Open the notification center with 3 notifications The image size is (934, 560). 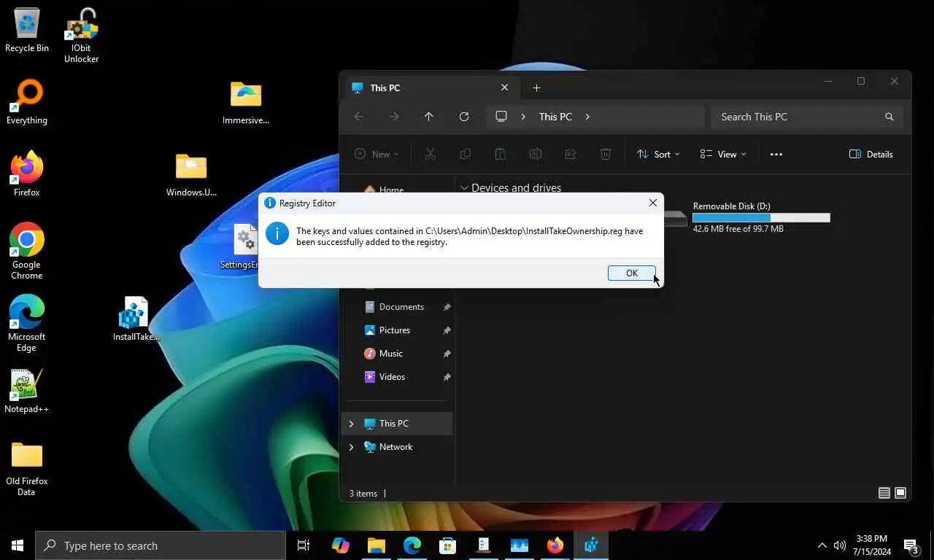(x=912, y=545)
